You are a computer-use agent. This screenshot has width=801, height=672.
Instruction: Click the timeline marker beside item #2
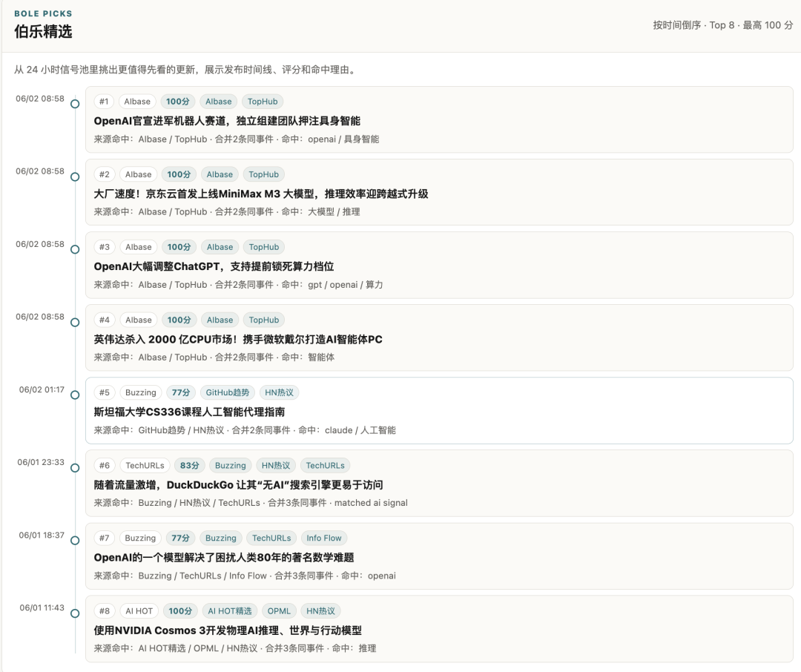point(75,177)
